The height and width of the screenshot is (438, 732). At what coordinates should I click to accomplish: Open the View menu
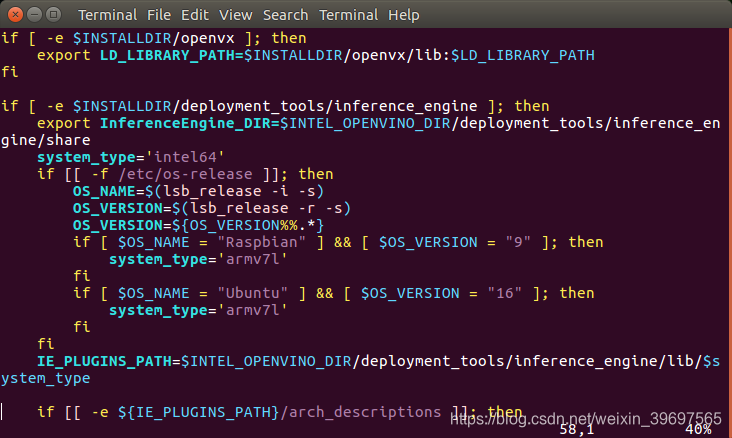tap(236, 15)
